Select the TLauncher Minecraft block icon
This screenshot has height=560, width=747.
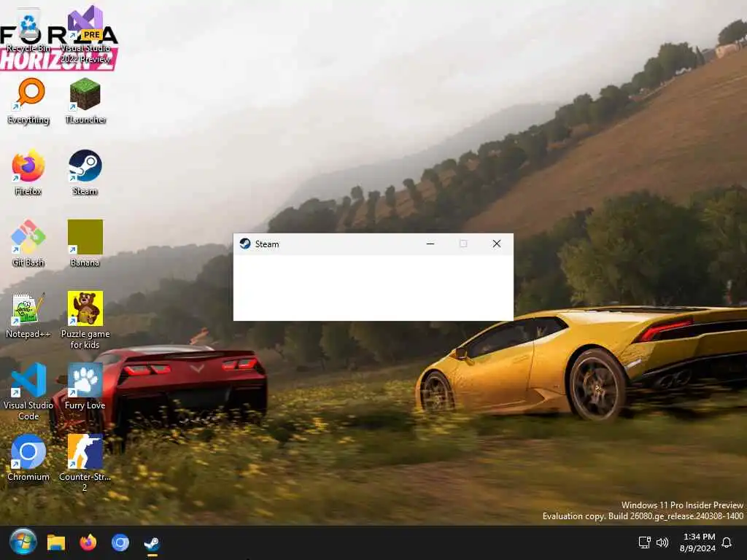pos(85,101)
